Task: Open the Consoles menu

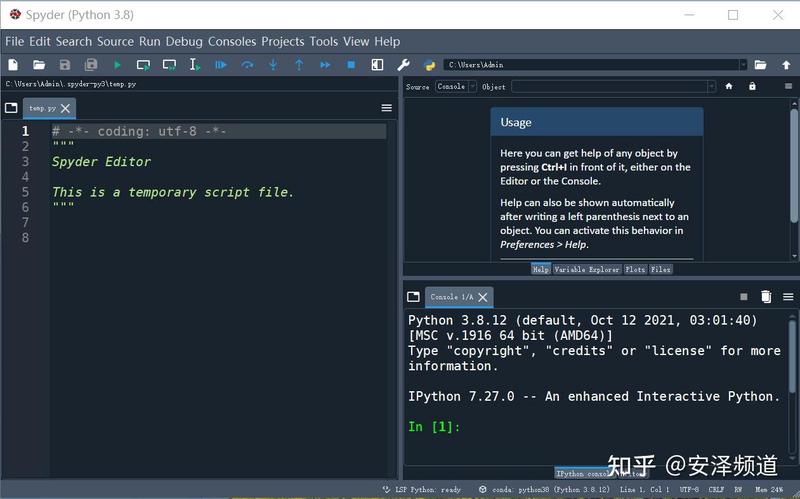Action: pos(232,41)
